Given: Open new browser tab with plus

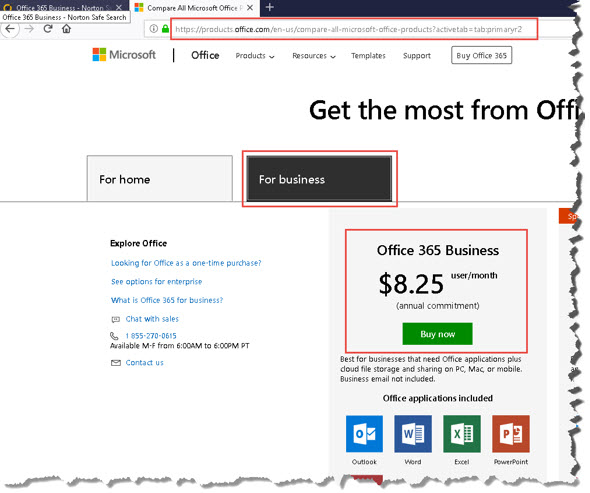Looking at the screenshot, I should pos(269,7).
